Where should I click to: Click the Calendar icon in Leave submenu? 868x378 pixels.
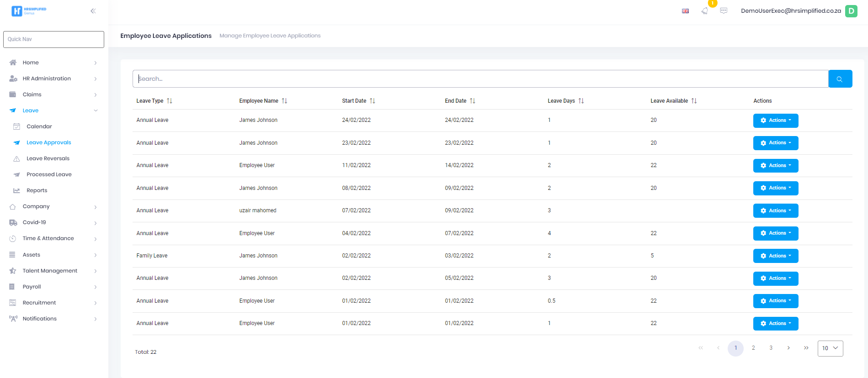point(16,126)
